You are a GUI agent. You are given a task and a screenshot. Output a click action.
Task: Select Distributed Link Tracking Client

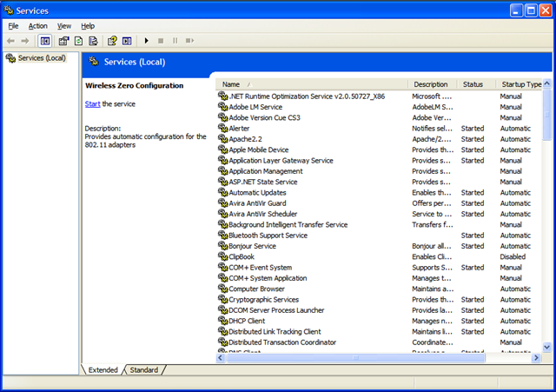379,331
